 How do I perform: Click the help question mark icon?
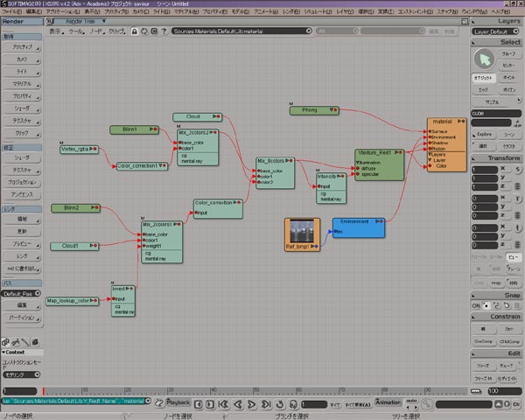click(164, 31)
